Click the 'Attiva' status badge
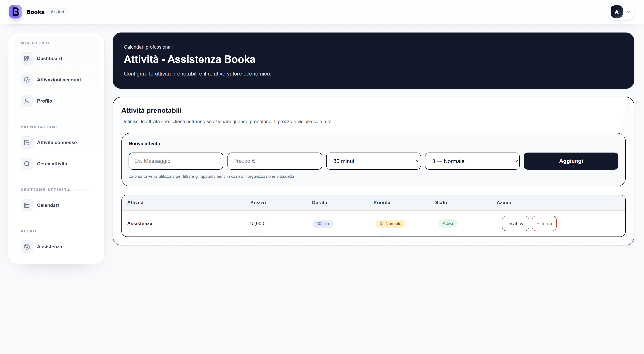The height and width of the screenshot is (354, 644). point(448,223)
